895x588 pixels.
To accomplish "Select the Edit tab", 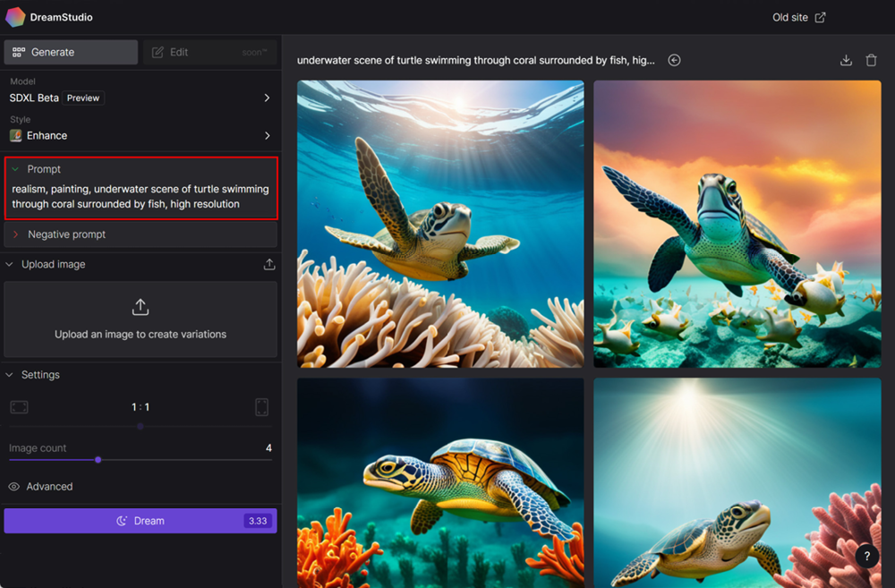I will click(x=210, y=52).
